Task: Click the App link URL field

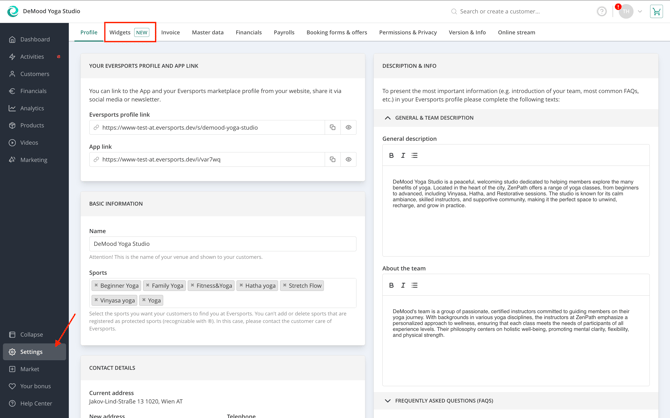Action: click(x=207, y=159)
